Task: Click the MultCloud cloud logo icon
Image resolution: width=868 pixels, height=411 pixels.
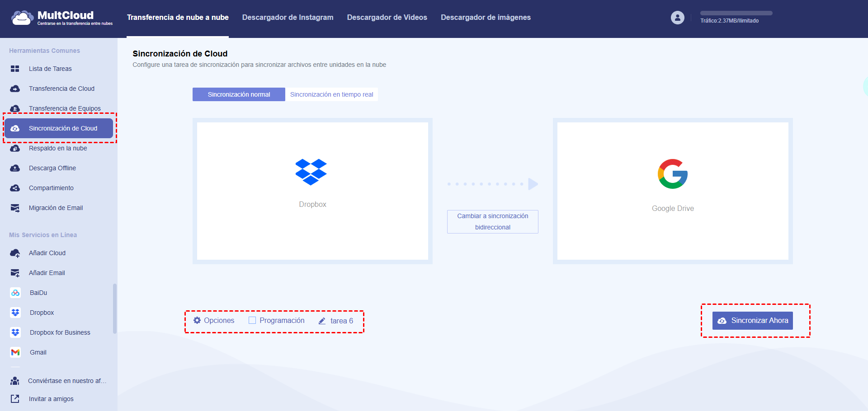Action: coord(22,18)
